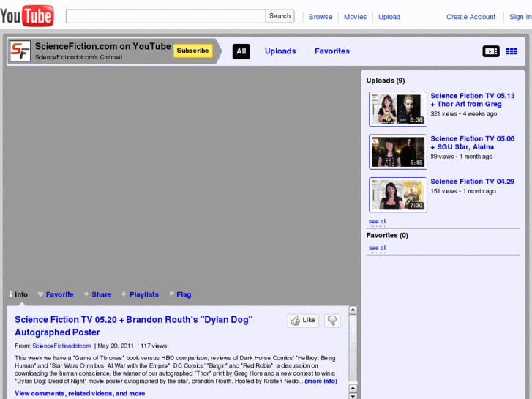This screenshot has width=532, height=399.
Task: Open the Browse link
Action: [x=321, y=17]
